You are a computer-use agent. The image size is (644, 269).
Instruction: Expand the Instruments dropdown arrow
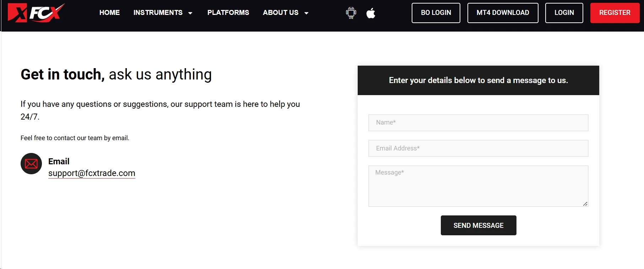(x=190, y=13)
